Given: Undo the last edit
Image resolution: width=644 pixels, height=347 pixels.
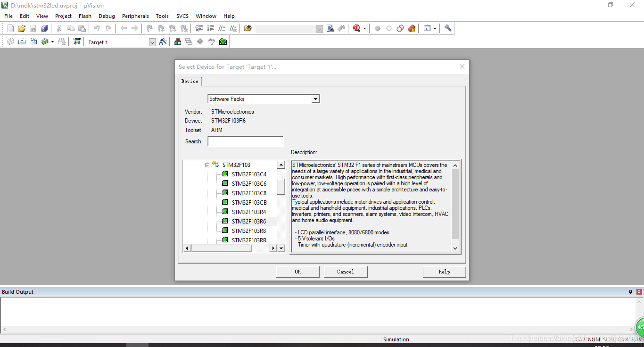Looking at the screenshot, I should 97,28.
